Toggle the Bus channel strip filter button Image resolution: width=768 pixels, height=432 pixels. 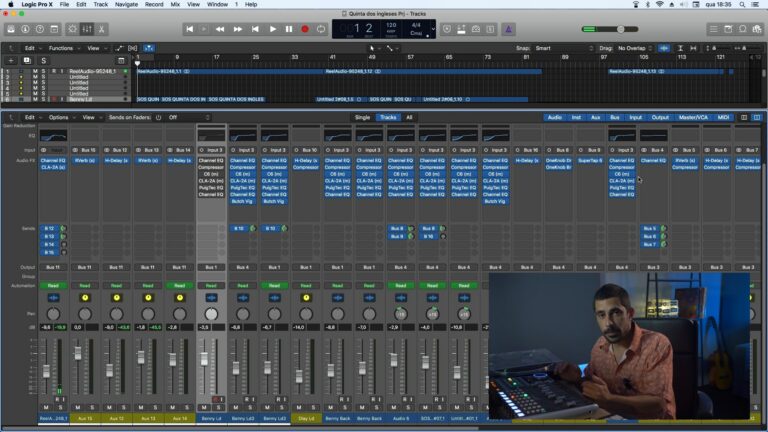615,118
